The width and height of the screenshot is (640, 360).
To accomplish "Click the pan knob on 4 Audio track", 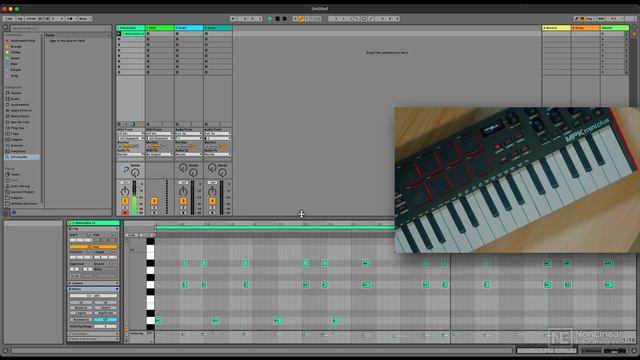I will click(x=212, y=191).
